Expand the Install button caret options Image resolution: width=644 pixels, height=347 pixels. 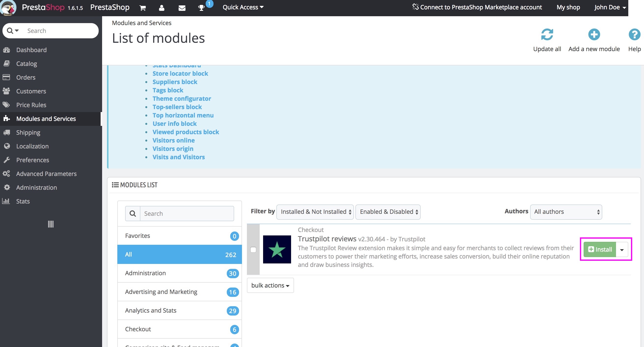click(622, 250)
